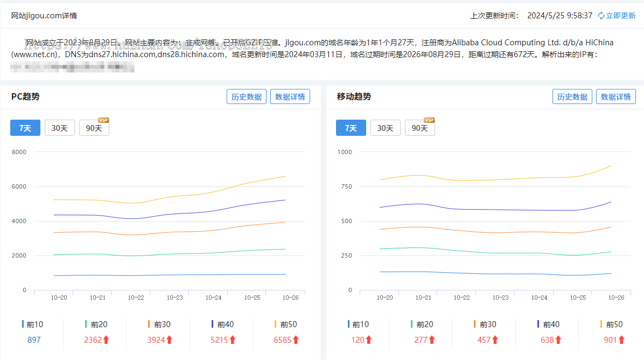Toggle 前50 legend in PC趋势
The height and width of the screenshot is (360, 644).
point(286,324)
